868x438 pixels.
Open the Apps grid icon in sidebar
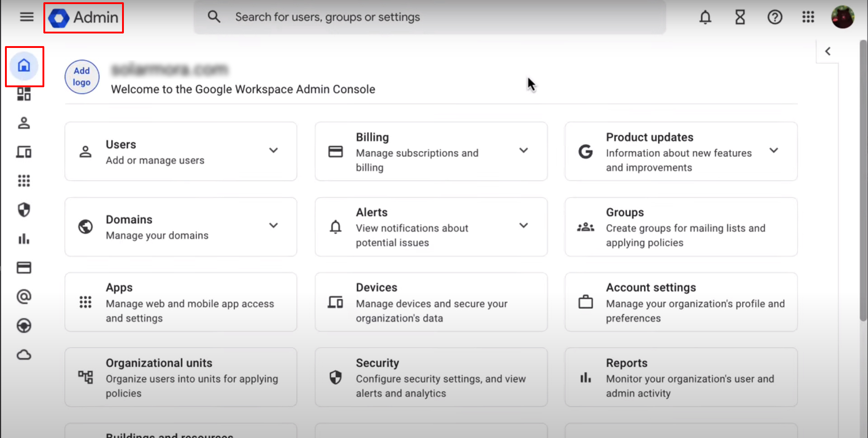pyautogui.click(x=24, y=181)
